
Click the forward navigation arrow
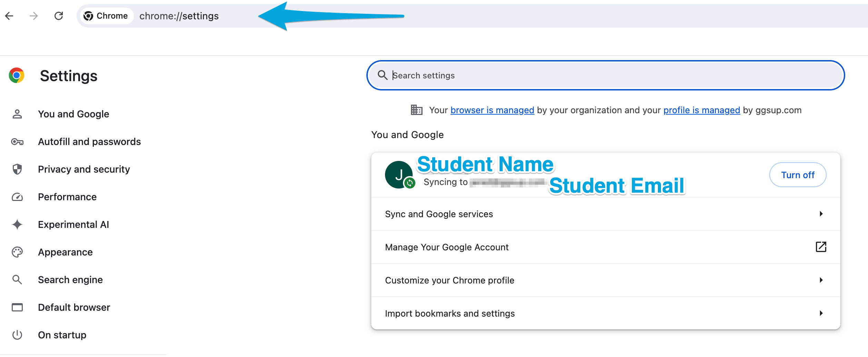33,16
